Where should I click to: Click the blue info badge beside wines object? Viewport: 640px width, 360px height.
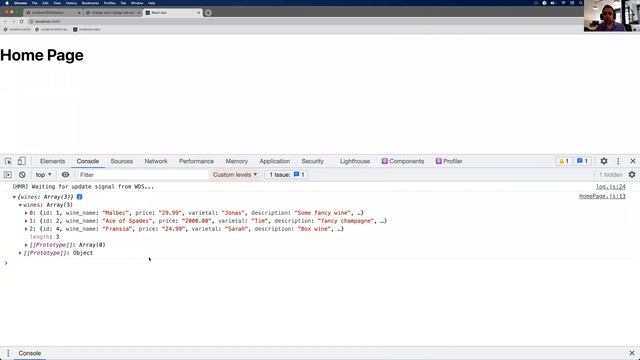(x=80, y=197)
